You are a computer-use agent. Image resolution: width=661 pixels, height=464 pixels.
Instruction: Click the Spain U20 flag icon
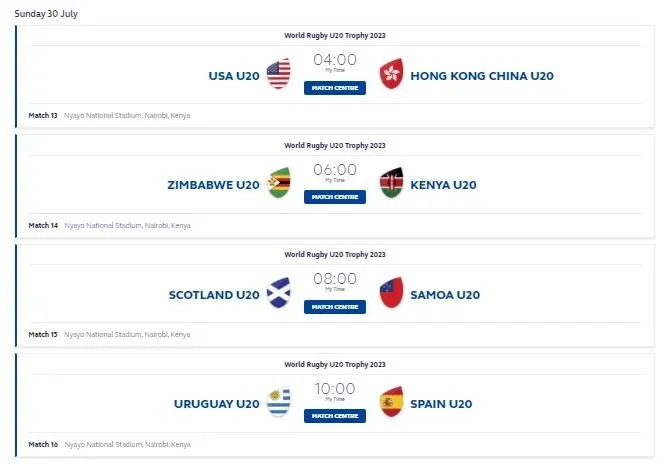pos(391,403)
